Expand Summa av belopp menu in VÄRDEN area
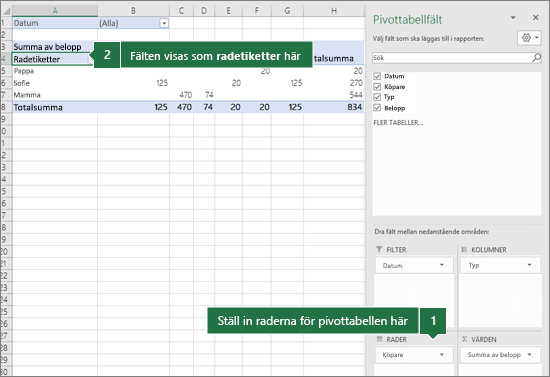The image size is (550, 377). (529, 355)
